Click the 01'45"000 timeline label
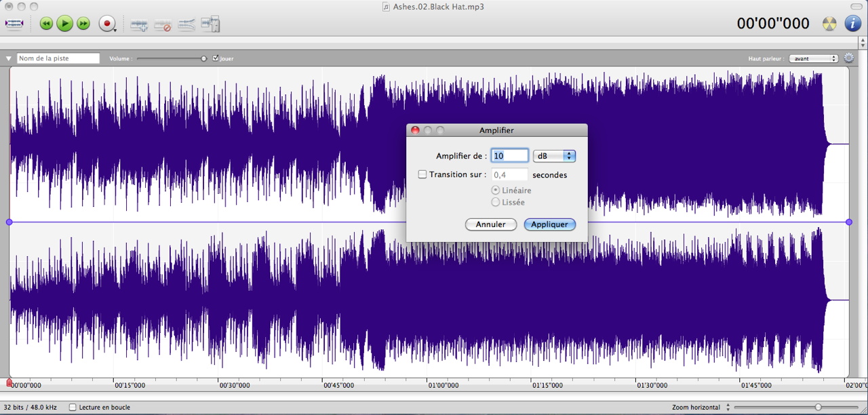The image size is (868, 415). tap(756, 386)
